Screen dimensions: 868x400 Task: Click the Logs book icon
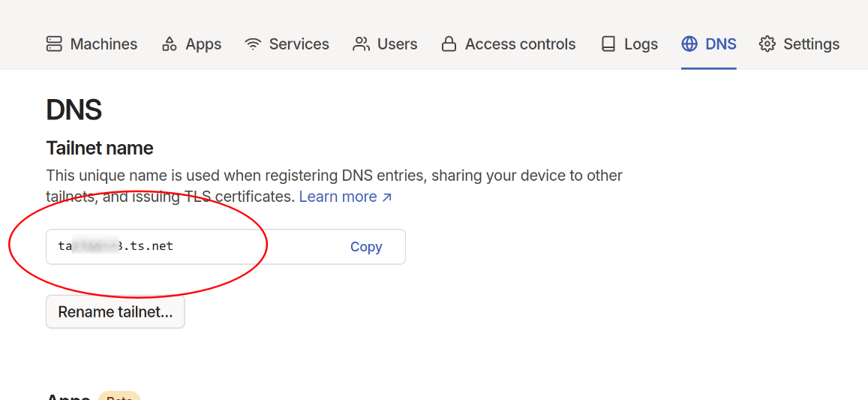(608, 44)
